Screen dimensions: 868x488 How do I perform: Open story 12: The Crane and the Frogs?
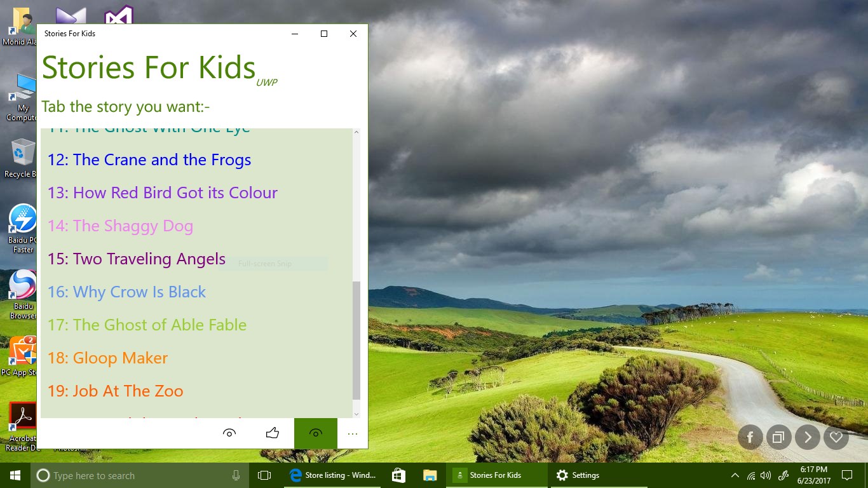click(149, 159)
